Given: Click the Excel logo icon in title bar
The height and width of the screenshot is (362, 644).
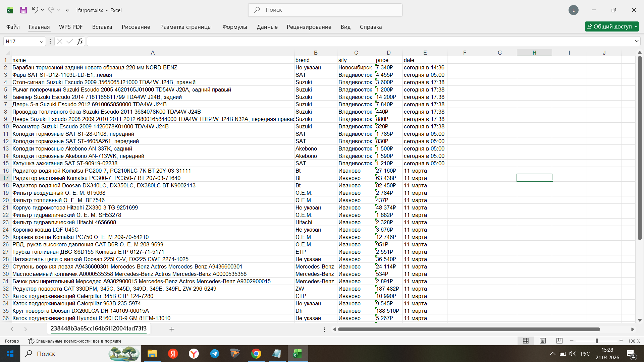Looking at the screenshot, I should 10,10.
